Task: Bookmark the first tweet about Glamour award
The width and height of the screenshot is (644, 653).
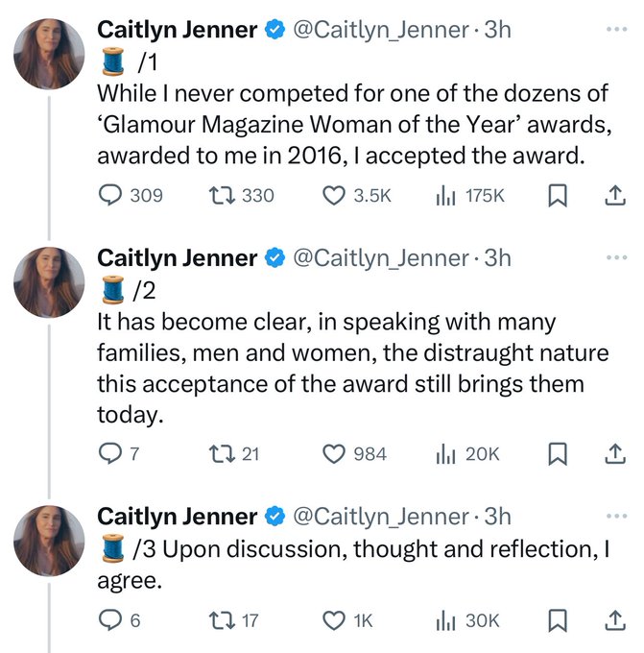Action: tap(557, 196)
